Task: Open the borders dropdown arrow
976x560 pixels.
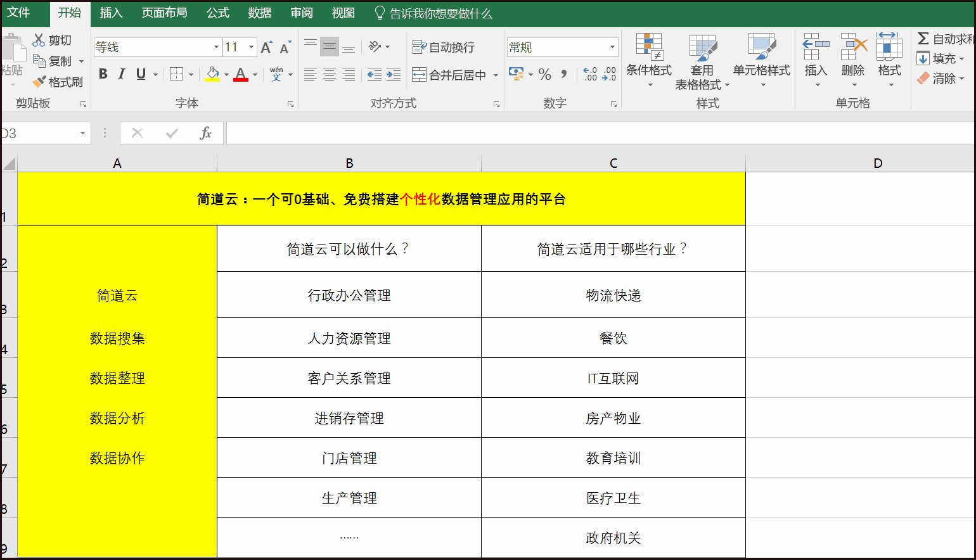Action: click(x=191, y=75)
